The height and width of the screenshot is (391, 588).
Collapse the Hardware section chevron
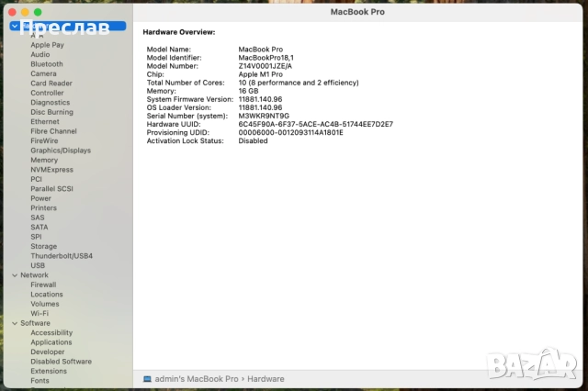tap(15, 26)
